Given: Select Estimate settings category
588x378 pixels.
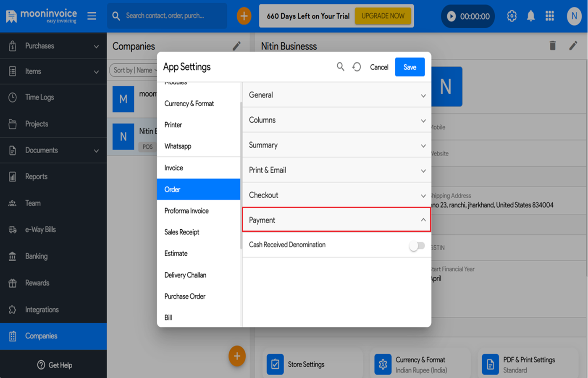Looking at the screenshot, I should (x=199, y=254).
